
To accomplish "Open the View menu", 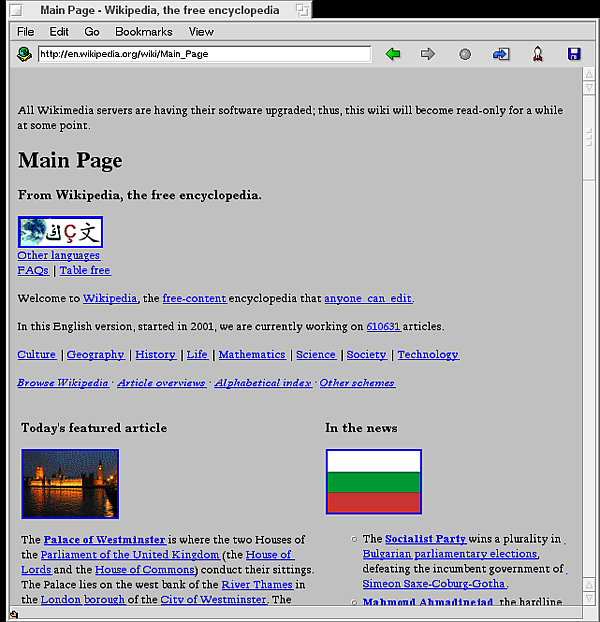I will [201, 32].
